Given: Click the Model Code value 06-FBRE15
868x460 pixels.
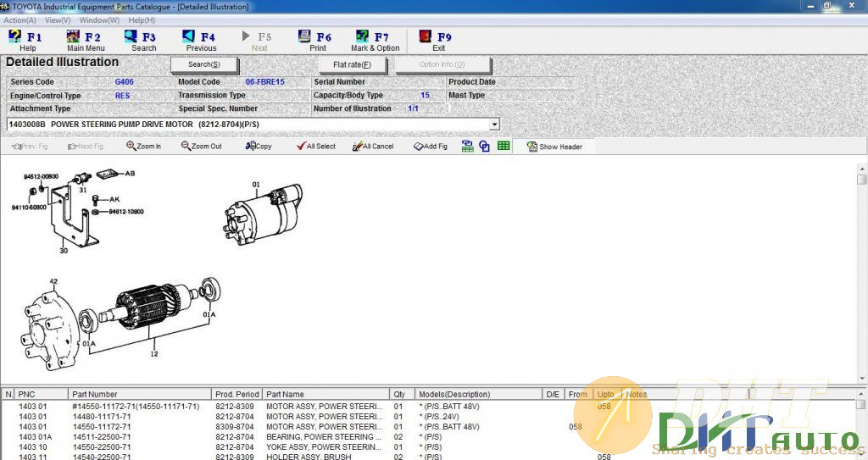Looking at the screenshot, I should (264, 82).
